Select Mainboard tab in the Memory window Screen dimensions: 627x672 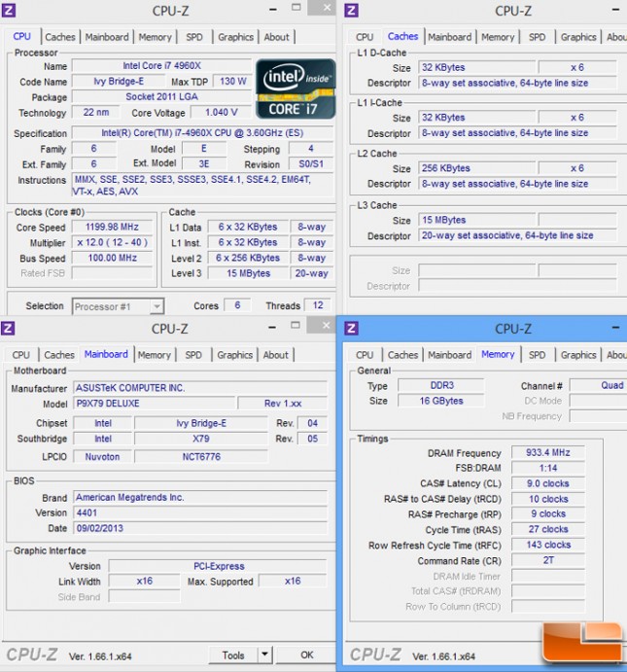click(450, 355)
